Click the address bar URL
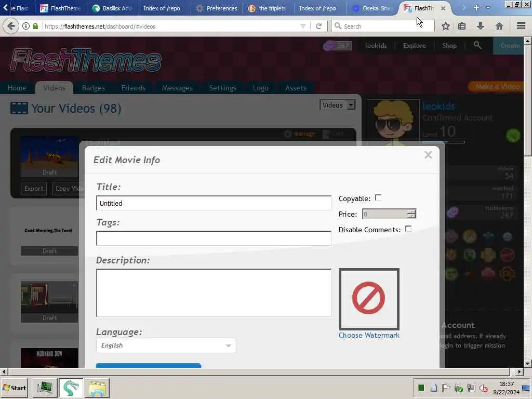Viewport: 532px width, 399px height. [x=100, y=26]
